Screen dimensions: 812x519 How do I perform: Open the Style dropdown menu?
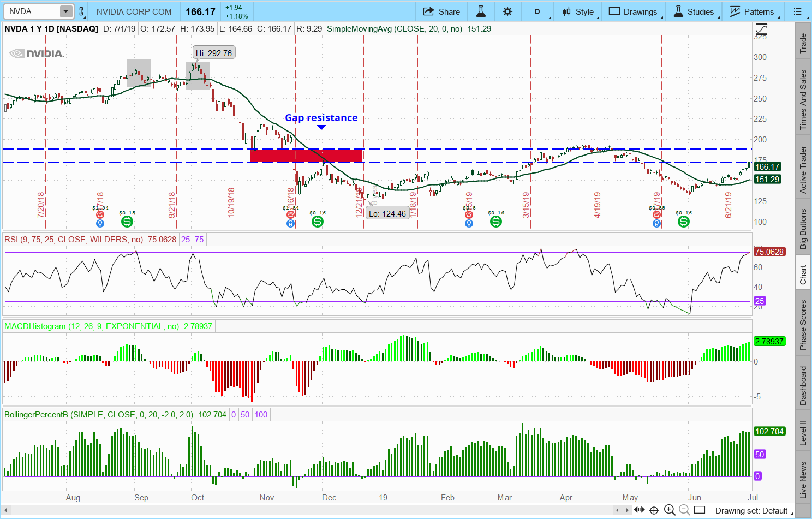(578, 11)
